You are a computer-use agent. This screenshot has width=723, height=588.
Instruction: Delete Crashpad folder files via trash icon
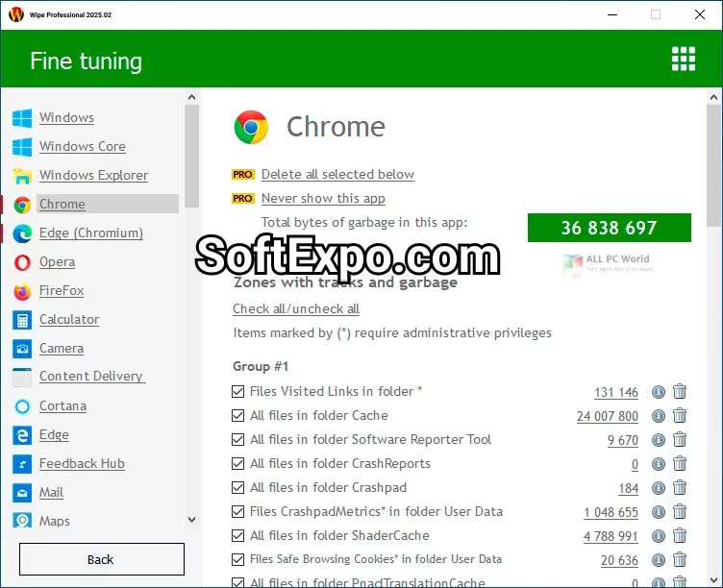coord(680,487)
